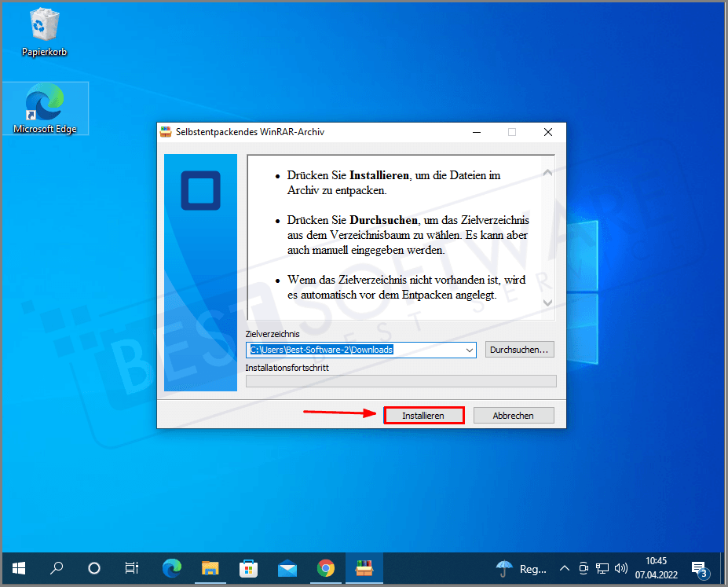Open Task View from the taskbar
The height and width of the screenshot is (587, 728).
131,568
